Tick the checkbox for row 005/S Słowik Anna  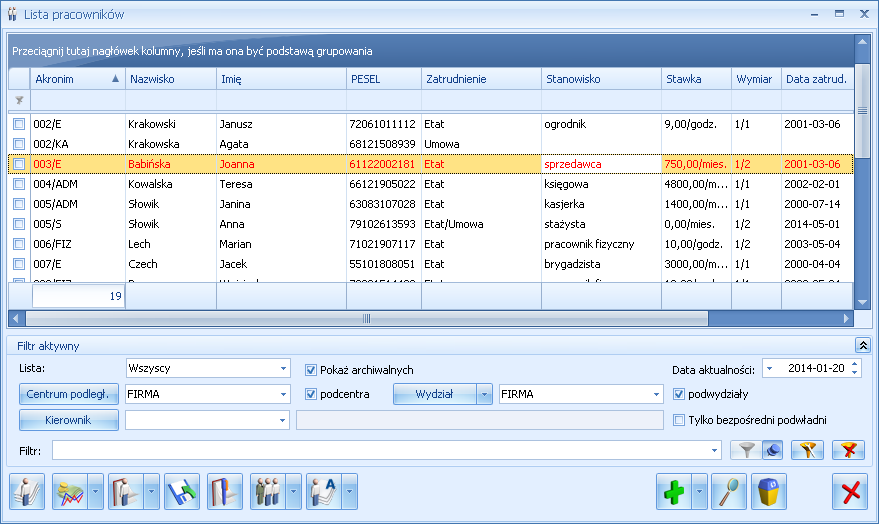[x=19, y=224]
